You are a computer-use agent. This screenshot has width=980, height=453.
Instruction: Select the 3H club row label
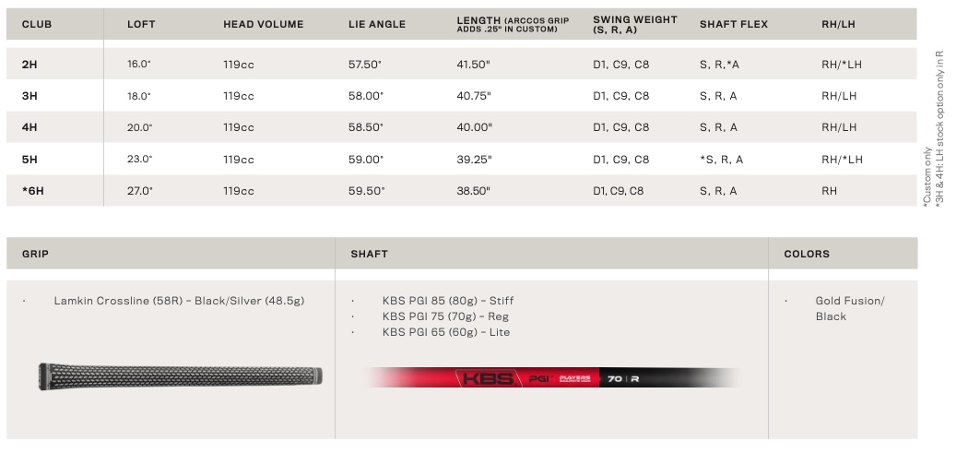(30, 96)
